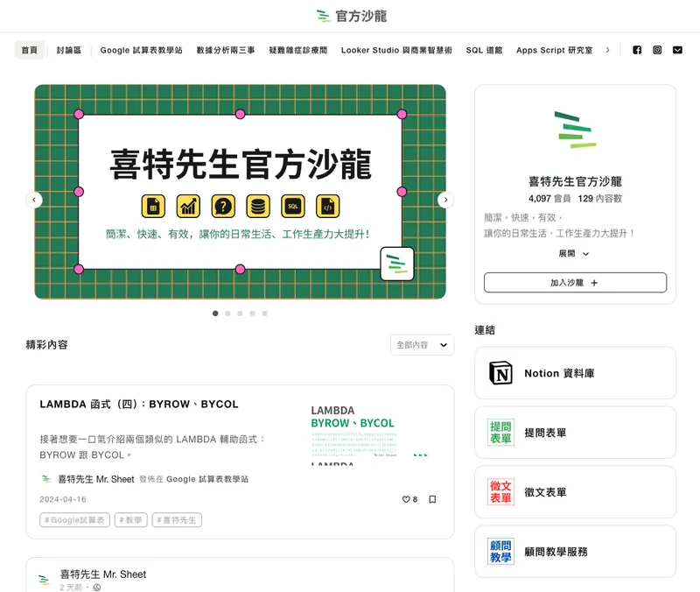Click the 喜特先生官方沙龍 banner image
The width and height of the screenshot is (700, 592).
[x=240, y=192]
